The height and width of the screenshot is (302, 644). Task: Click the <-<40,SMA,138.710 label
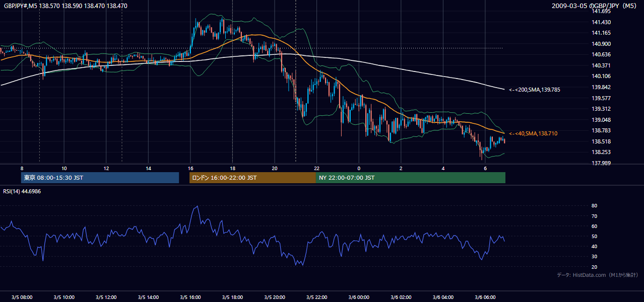(533, 133)
